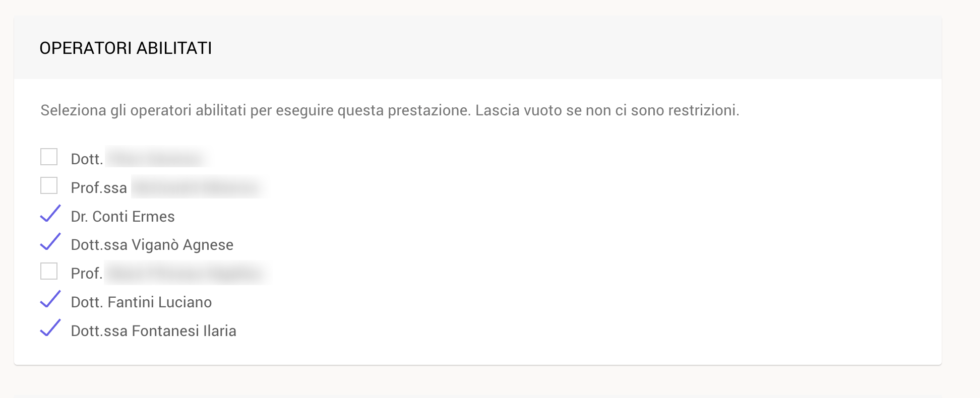This screenshot has width=980, height=398.
Task: Select the Dr. Conti Ermes label
Action: pyautogui.click(x=122, y=217)
